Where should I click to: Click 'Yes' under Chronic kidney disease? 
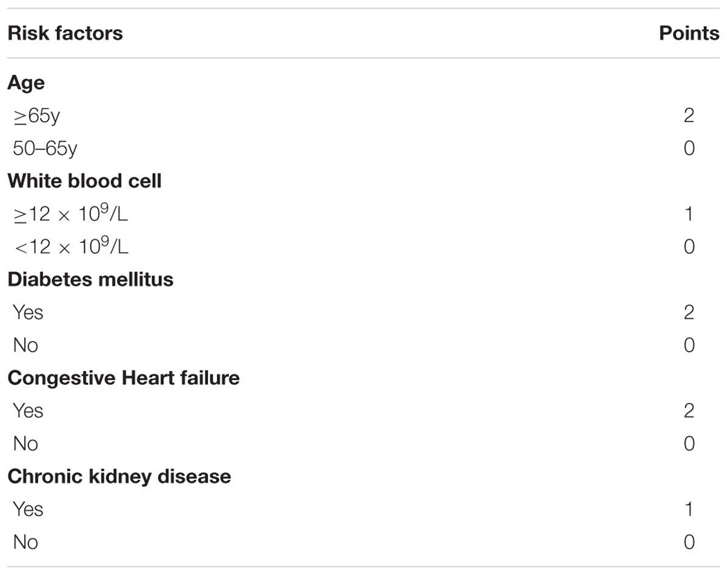click(x=28, y=509)
